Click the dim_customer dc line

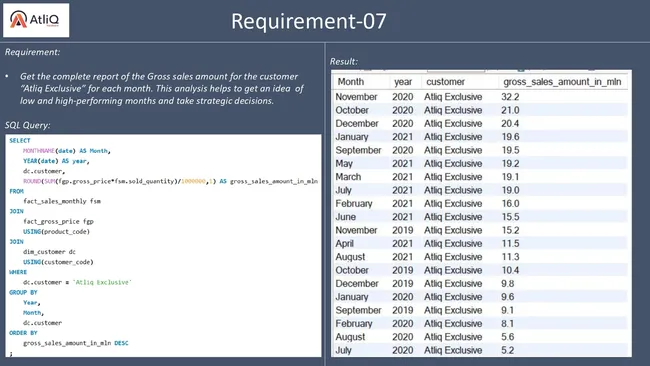[49, 252]
